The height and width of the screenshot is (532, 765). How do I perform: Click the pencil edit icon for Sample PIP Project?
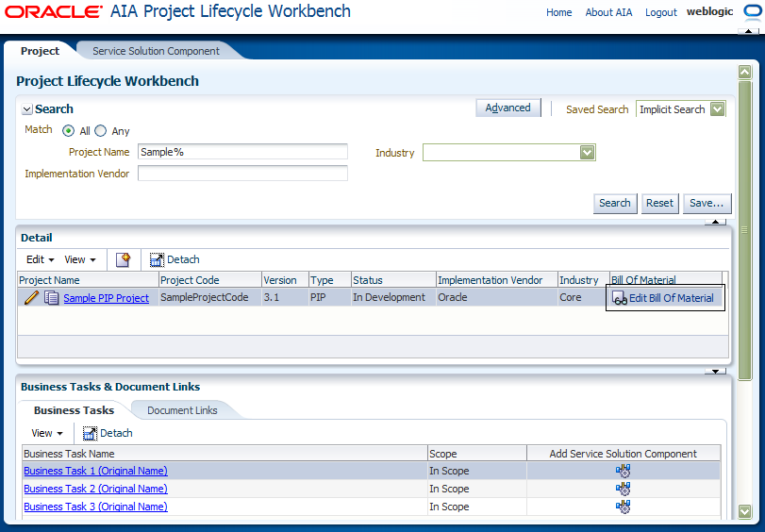[x=31, y=297]
